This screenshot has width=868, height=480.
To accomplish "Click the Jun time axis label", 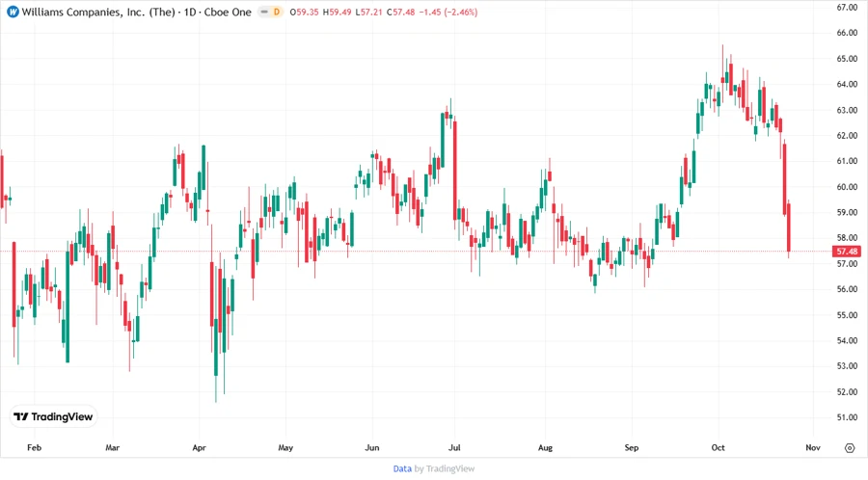I will point(372,447).
